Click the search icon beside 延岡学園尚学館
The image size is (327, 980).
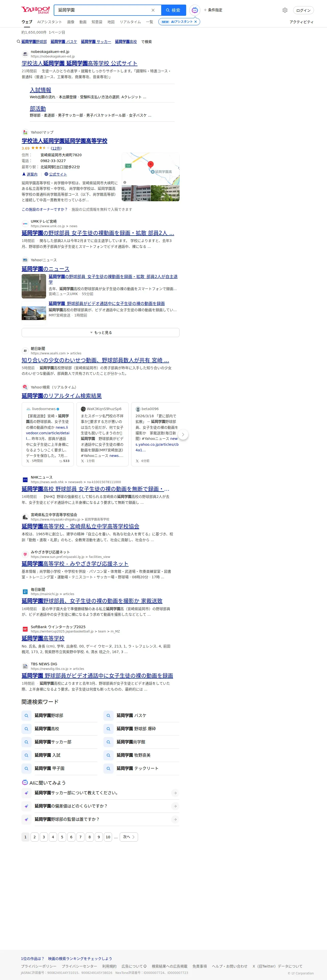[108, 742]
